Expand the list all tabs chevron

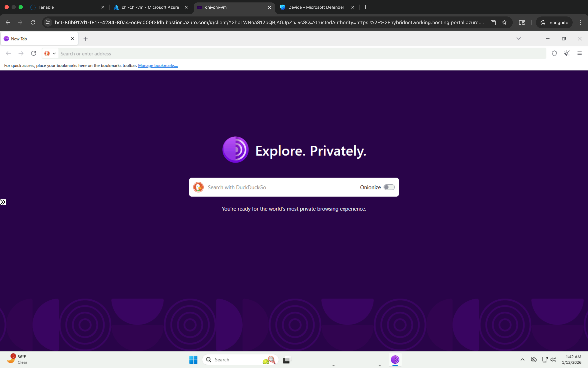(x=519, y=38)
